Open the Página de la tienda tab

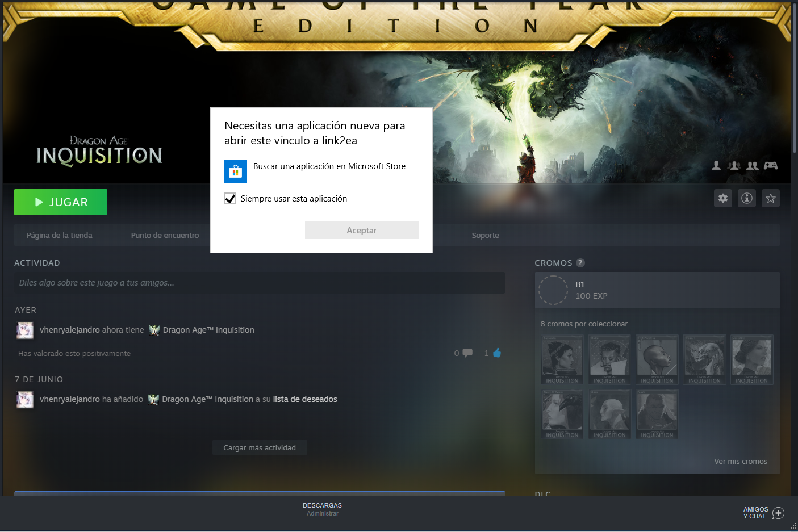[x=59, y=235]
